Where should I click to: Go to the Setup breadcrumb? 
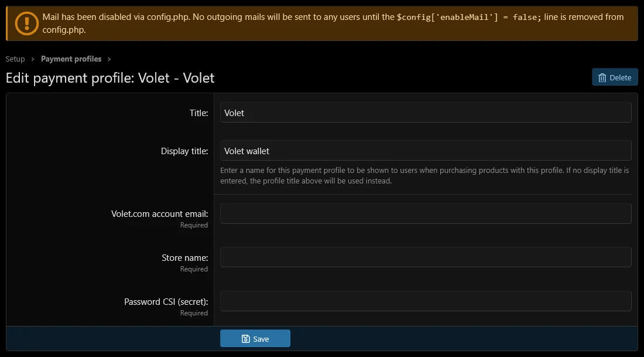pos(15,59)
